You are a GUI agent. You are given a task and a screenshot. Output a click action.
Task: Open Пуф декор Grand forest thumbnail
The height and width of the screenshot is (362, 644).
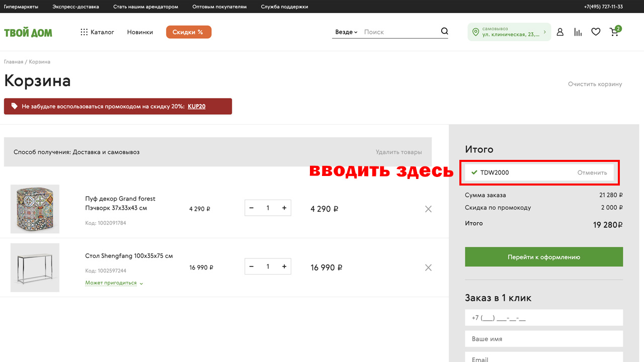pyautogui.click(x=35, y=209)
